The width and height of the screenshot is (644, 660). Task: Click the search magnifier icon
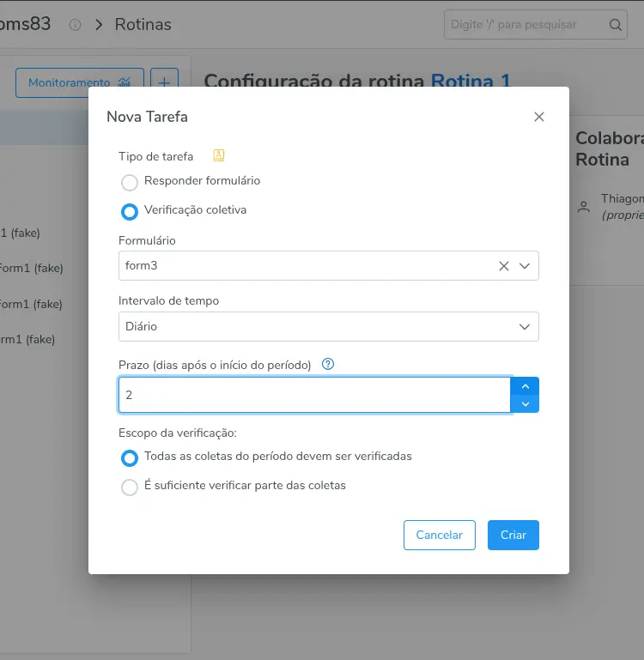(616, 25)
